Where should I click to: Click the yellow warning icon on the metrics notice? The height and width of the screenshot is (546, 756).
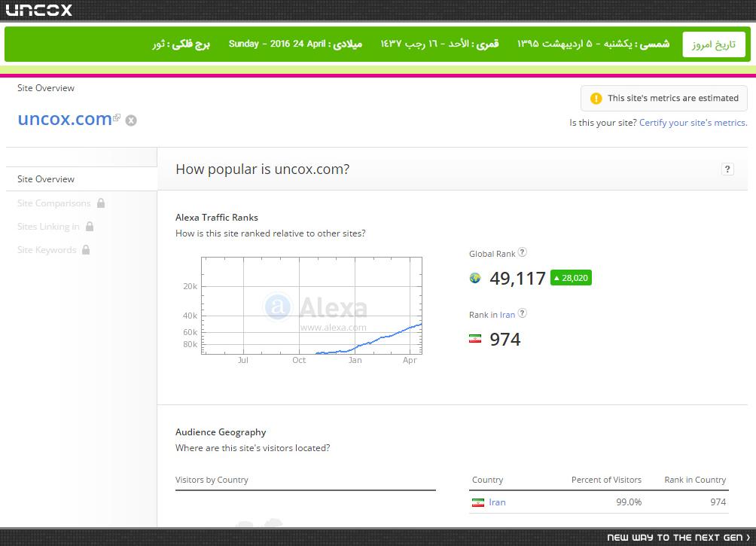pyautogui.click(x=596, y=99)
